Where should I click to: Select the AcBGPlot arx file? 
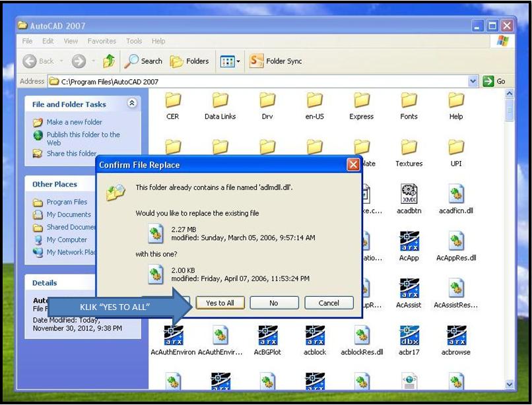pos(267,340)
